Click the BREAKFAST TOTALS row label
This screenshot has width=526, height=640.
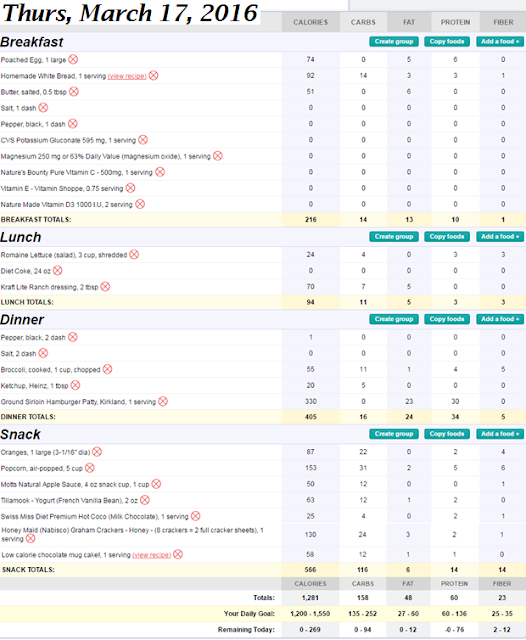[x=36, y=220]
